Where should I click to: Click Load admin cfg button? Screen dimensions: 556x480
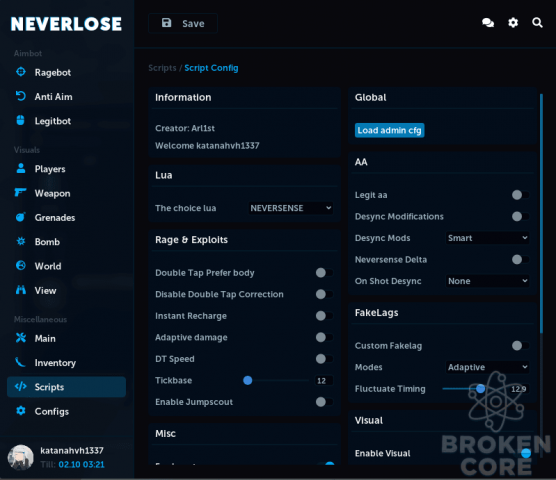389,130
